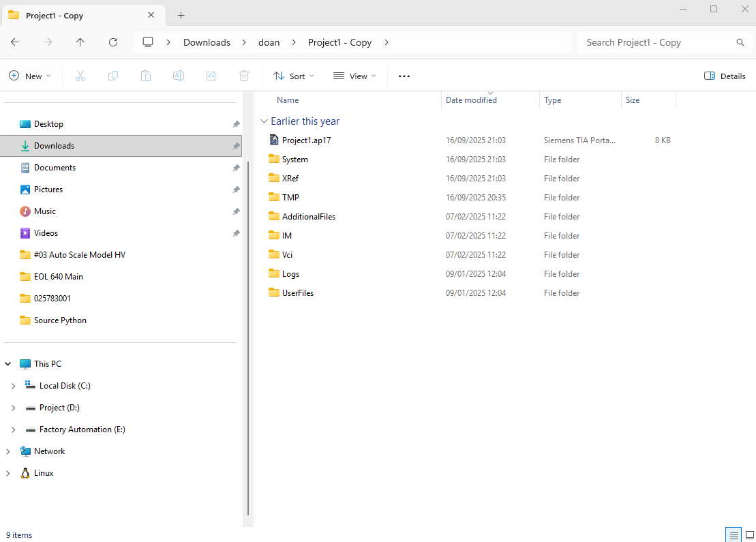Click 'doan' in the address breadcrumb
Image resolution: width=756 pixels, height=542 pixels.
click(269, 42)
